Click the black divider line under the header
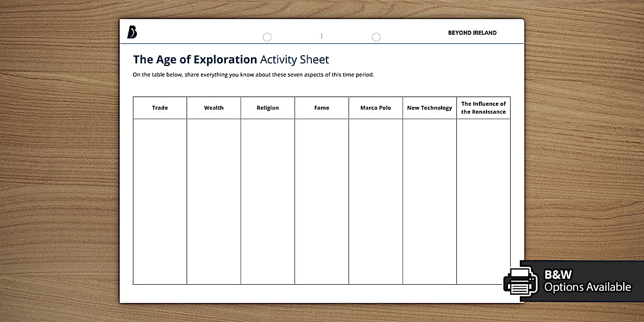644x322 pixels. [x=321, y=43]
